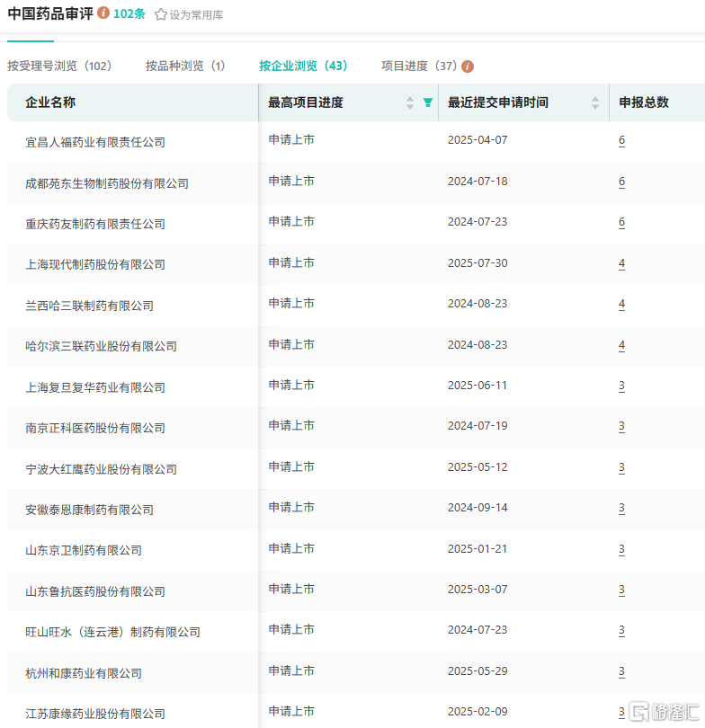
Task: Open application count 6 for 重庆药友制药
Action: (621, 222)
